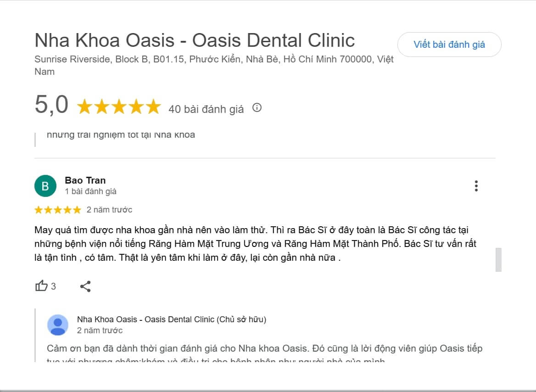Open the three-dot menu on Bao Tran's review
The width and height of the screenshot is (536, 392).
point(476,185)
